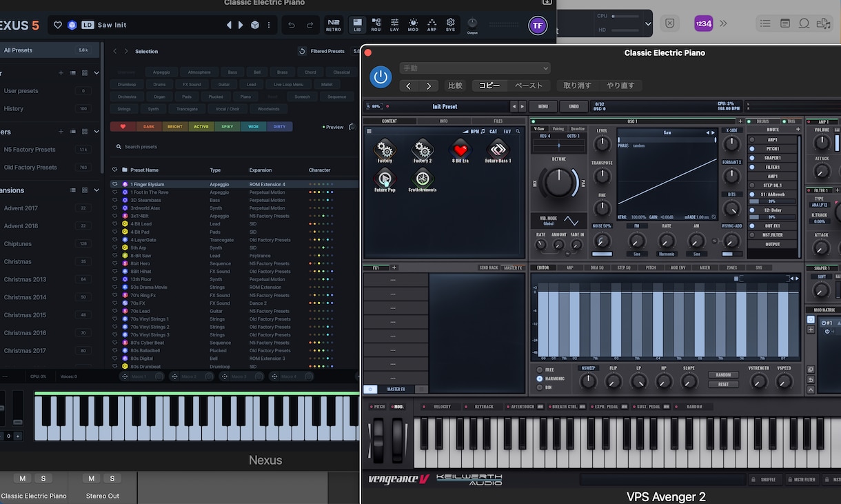Click the Avenger UNDO button
Viewport: 841px width, 504px height.
(x=574, y=107)
